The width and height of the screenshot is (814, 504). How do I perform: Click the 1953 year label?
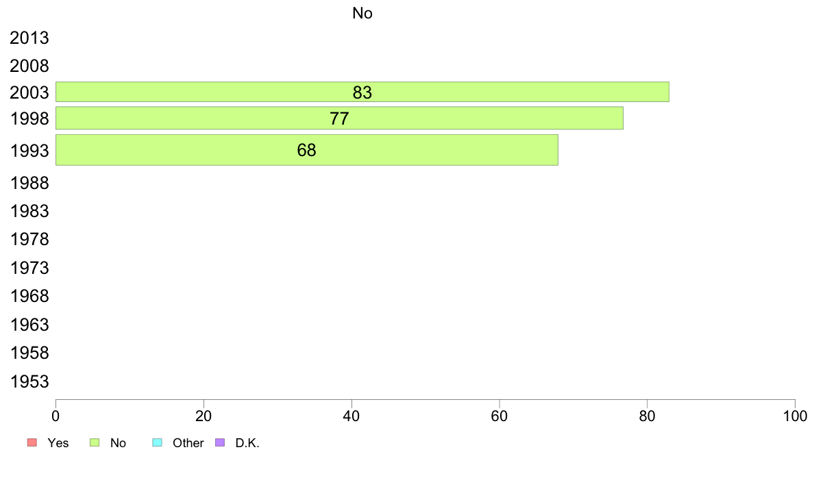pos(29,381)
